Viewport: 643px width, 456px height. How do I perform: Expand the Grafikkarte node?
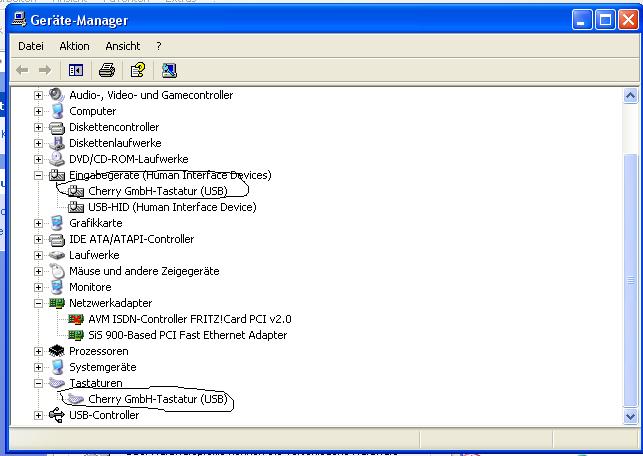pyautogui.click(x=38, y=223)
